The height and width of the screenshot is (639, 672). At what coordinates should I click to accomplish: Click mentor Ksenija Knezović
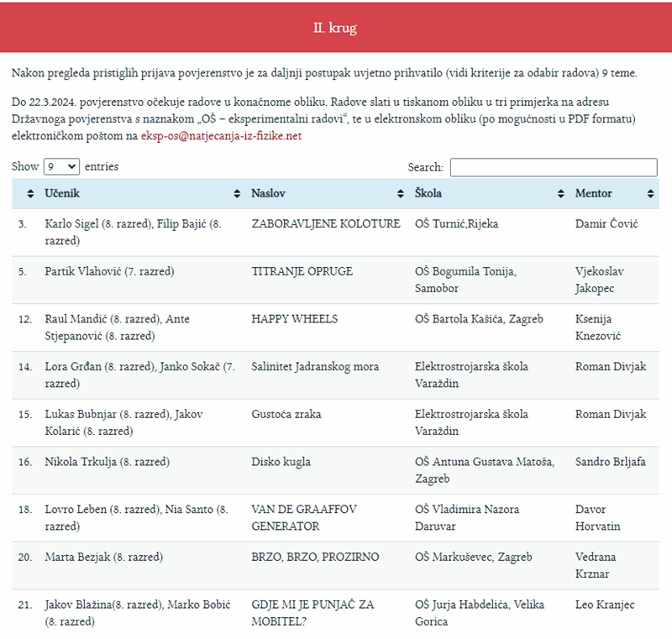coord(597,327)
